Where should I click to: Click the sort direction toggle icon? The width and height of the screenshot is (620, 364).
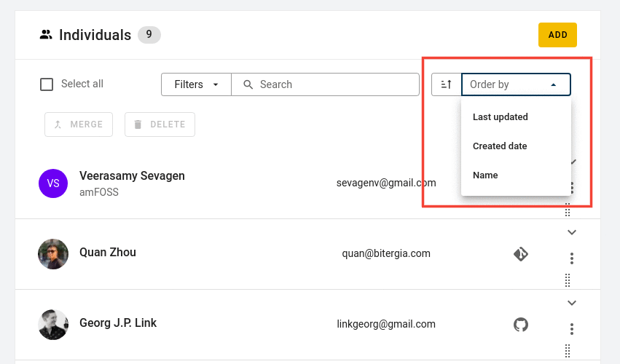coord(447,84)
